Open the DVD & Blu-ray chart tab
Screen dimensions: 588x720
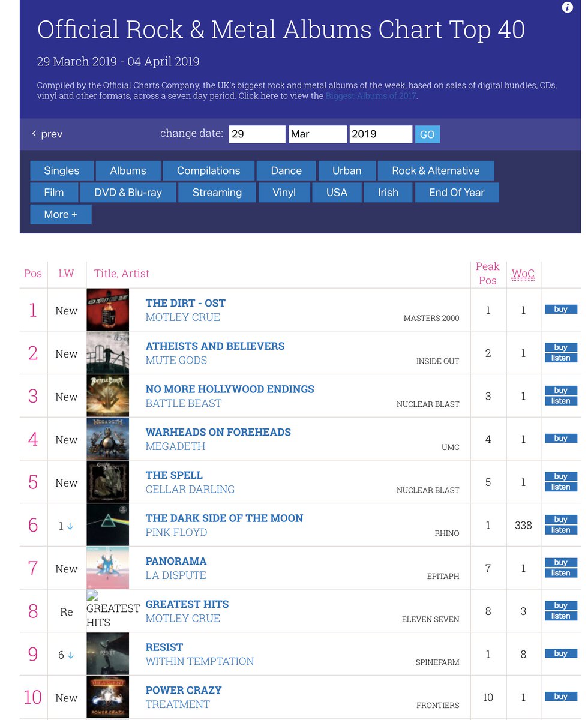pyautogui.click(x=128, y=193)
